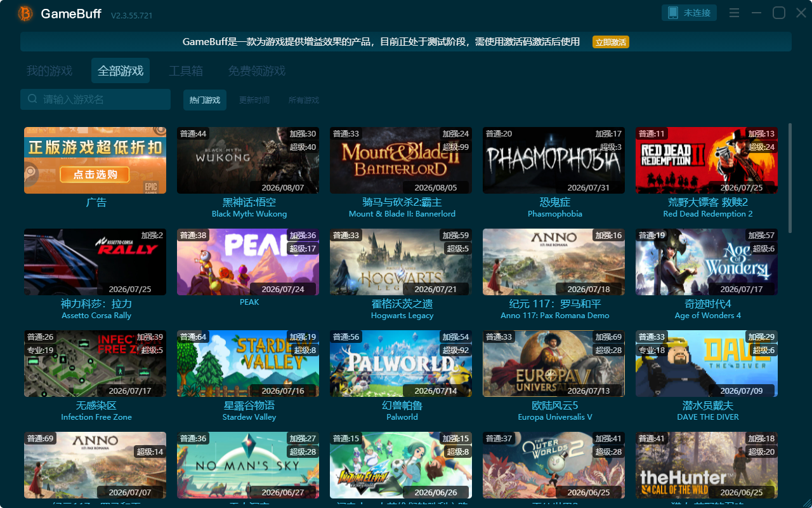
Task: Click the 骑马与砍杀2:霸主 title
Action: coord(402,203)
